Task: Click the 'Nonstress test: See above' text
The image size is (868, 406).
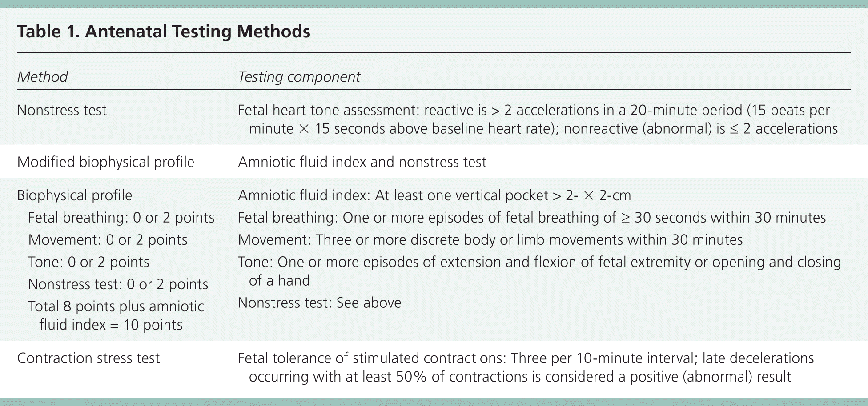Action: tap(319, 303)
